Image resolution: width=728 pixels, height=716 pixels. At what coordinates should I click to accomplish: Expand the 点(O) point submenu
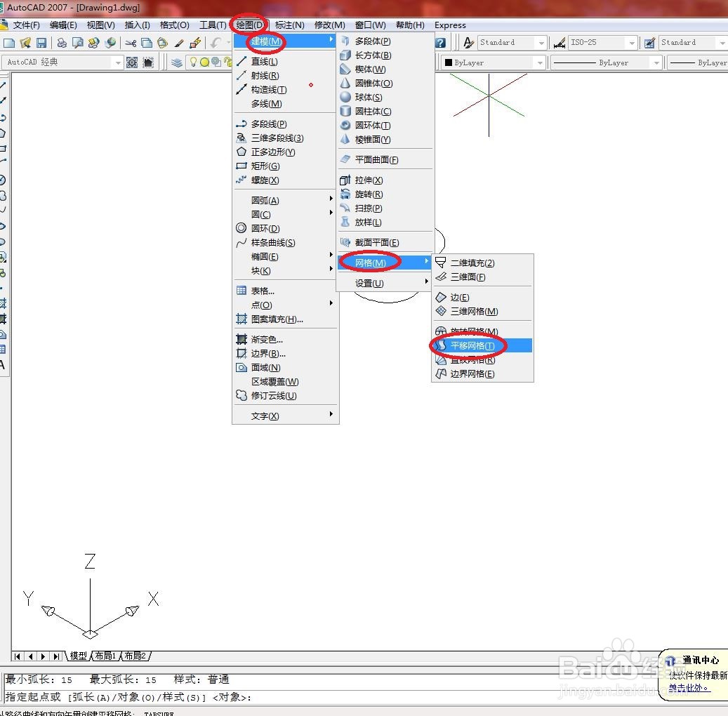coord(285,305)
